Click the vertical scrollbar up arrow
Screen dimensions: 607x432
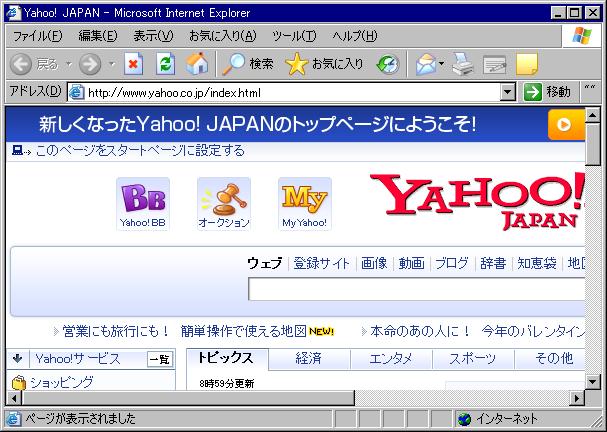click(592, 115)
